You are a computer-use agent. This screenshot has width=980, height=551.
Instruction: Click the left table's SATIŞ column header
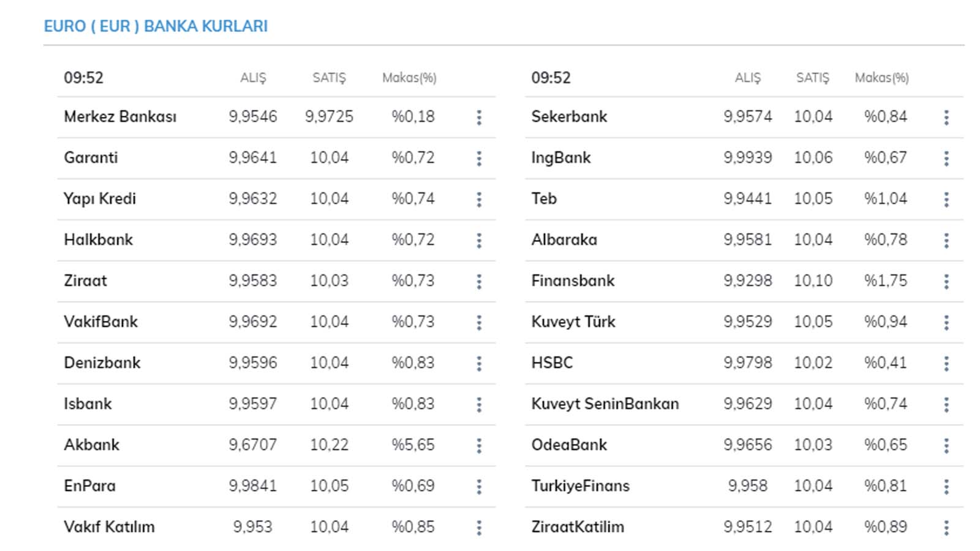click(329, 78)
